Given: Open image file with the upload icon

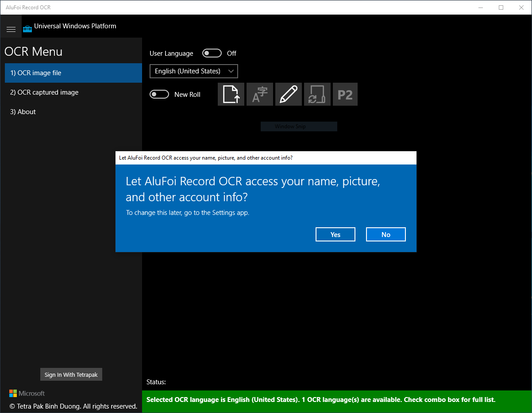Looking at the screenshot, I should [x=231, y=94].
